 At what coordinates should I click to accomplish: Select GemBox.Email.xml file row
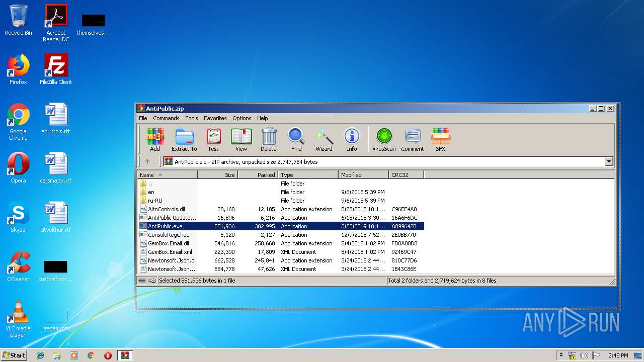281,252
